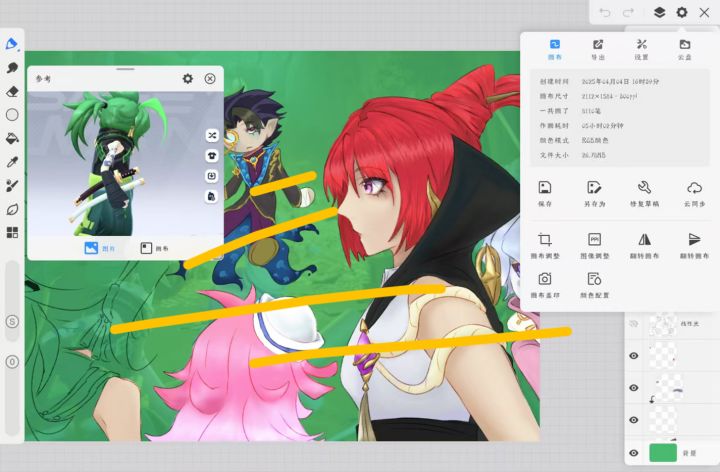The width and height of the screenshot is (720, 472).
Task: Click the shuffle arrows icon in the reference window
Action: pos(212,135)
